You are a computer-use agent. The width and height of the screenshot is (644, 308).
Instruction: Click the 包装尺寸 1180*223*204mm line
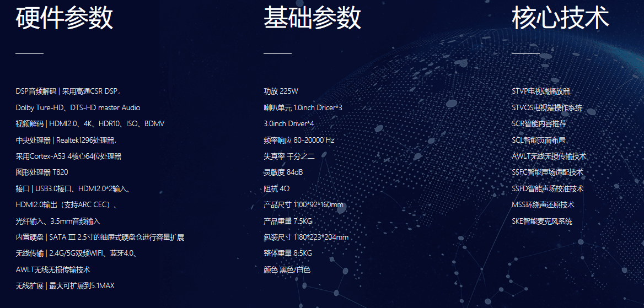pyautogui.click(x=306, y=237)
